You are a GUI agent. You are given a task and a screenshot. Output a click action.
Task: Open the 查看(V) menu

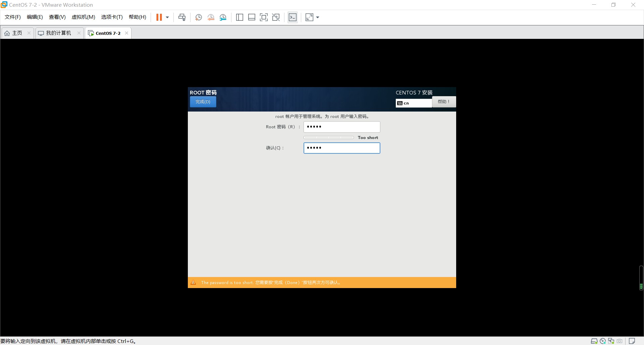point(57,17)
